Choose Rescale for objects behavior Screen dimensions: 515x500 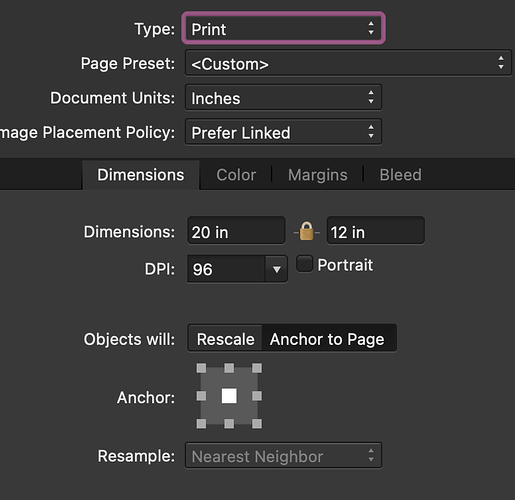(x=225, y=339)
